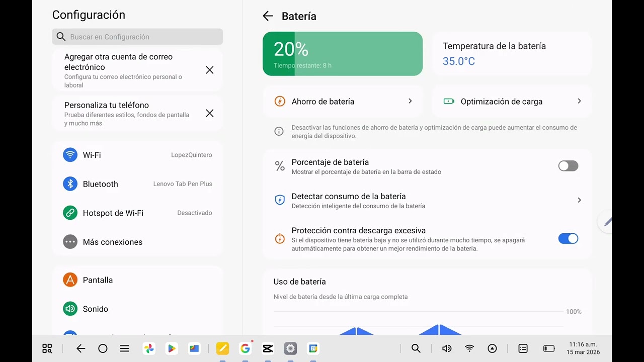The image size is (644, 362).
Task: Open volume control from the taskbar
Action: [x=447, y=348]
